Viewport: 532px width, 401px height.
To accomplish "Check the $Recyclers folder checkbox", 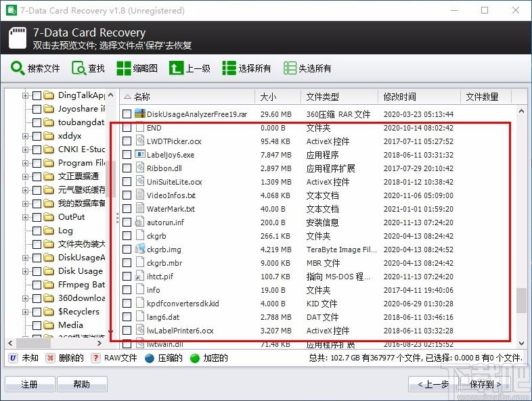I will pyautogui.click(x=37, y=312).
